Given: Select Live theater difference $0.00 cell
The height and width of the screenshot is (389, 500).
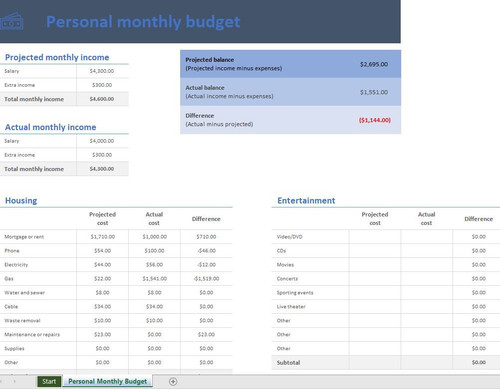Looking at the screenshot, I should 479,307.
